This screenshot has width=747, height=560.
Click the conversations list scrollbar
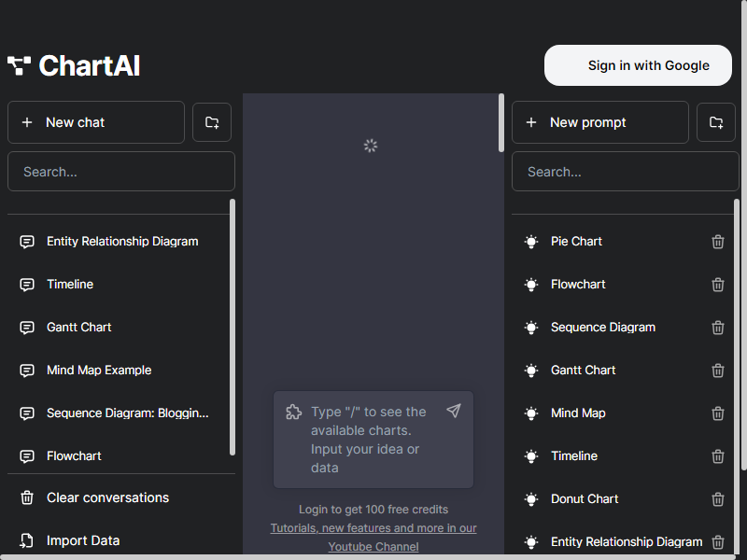[232, 328]
